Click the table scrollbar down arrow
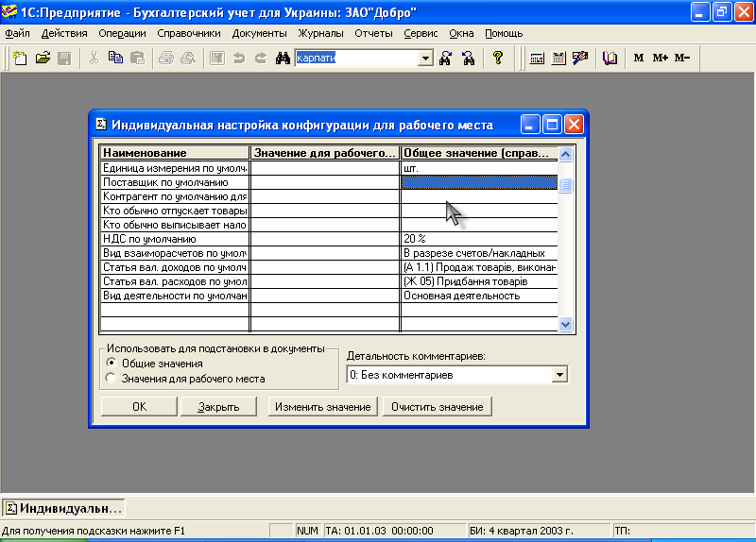756x542 pixels. (x=565, y=324)
